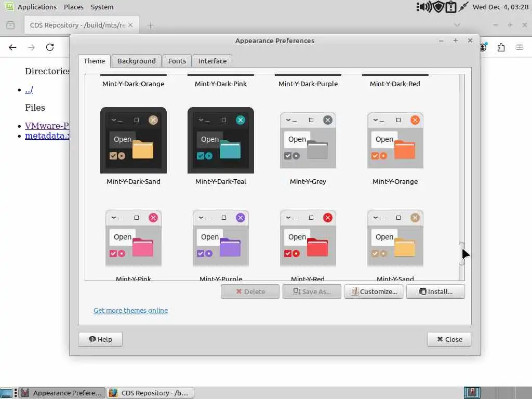Activate Appearance Preferences in the taskbar
532x399 pixels.
[62, 393]
